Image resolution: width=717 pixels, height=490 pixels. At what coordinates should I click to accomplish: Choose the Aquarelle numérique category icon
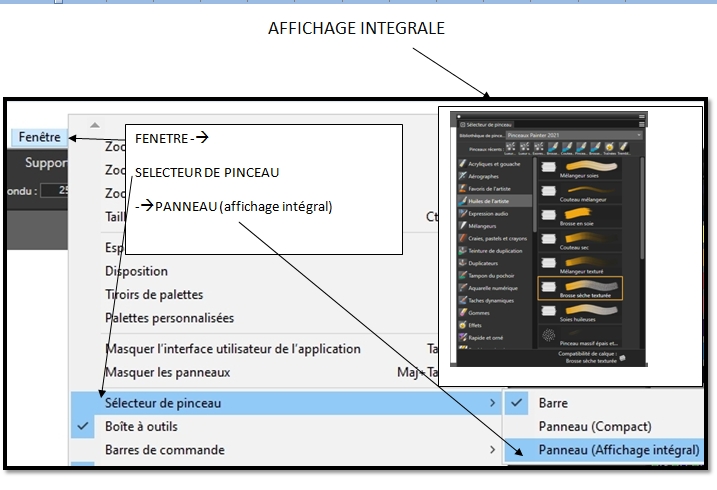(x=463, y=288)
